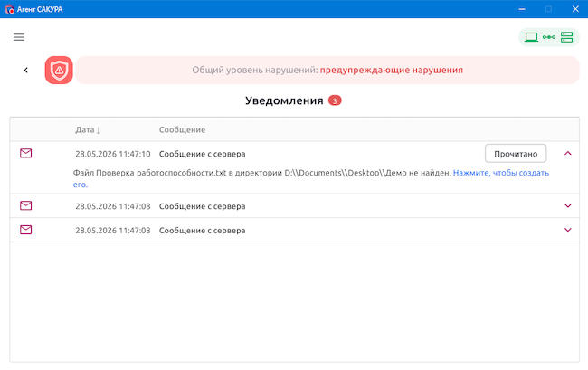Click the connection link status icon
588x370 pixels.
[549, 37]
